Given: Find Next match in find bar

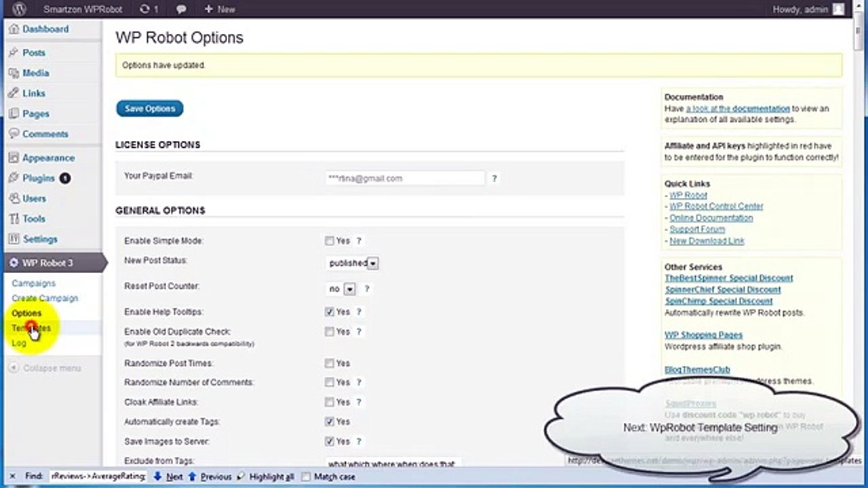Looking at the screenshot, I should 168,476.
